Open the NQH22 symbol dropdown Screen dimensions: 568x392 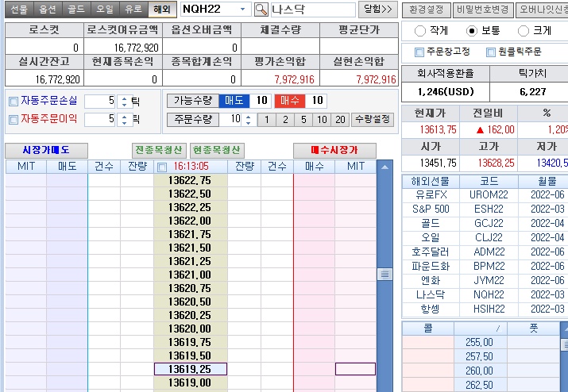coord(242,10)
